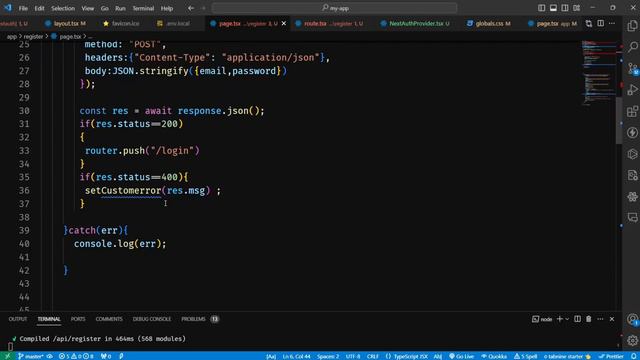Click Quokka in the status bar

coord(494,356)
